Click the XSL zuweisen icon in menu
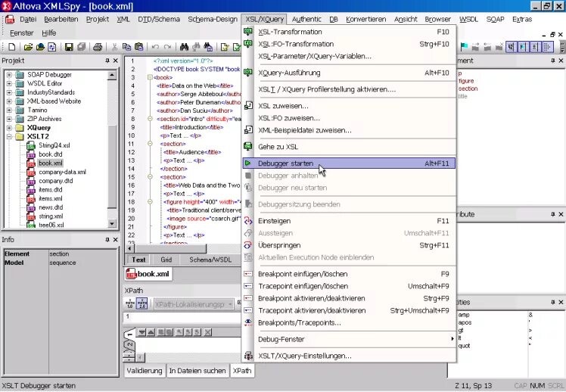The height and width of the screenshot is (392, 566). click(x=248, y=106)
